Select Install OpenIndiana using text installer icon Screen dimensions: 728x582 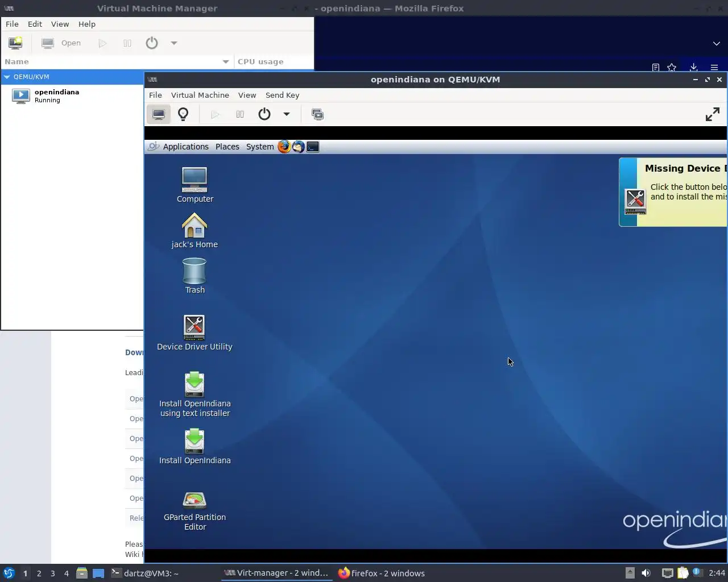(195, 394)
